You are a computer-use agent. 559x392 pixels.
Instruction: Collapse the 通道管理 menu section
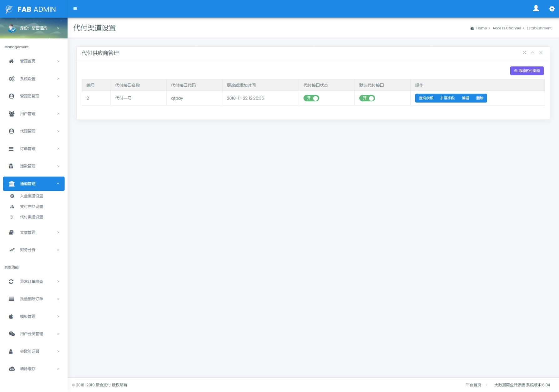pos(34,184)
